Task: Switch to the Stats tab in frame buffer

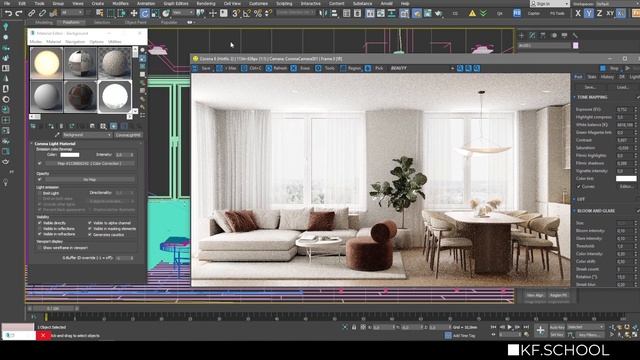Action: coord(591,77)
